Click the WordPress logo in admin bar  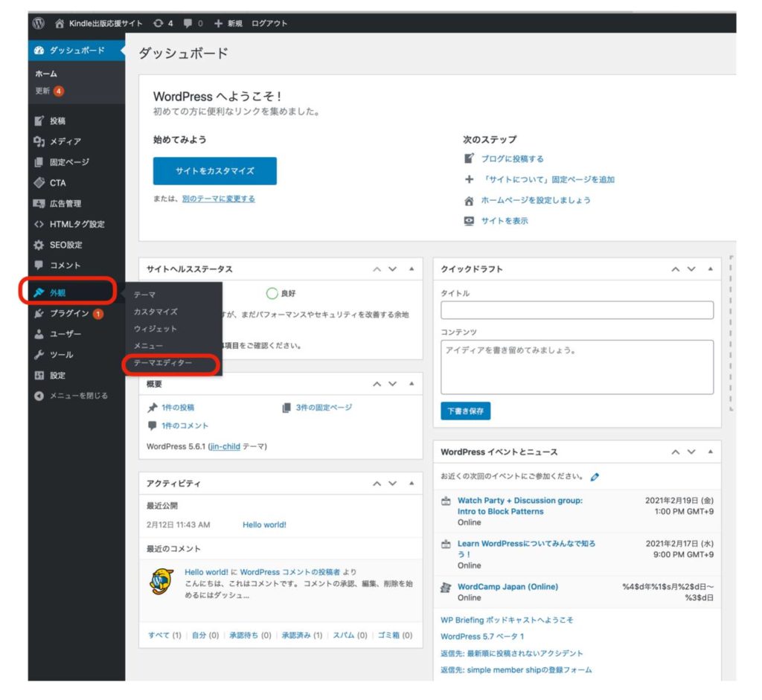[x=39, y=23]
